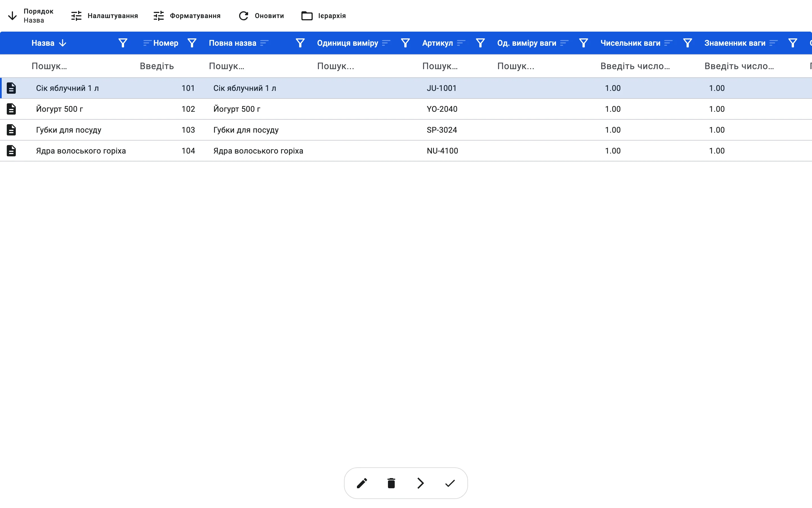Open filter for Номер column
Viewport: 812px width, 508px height.
192,43
